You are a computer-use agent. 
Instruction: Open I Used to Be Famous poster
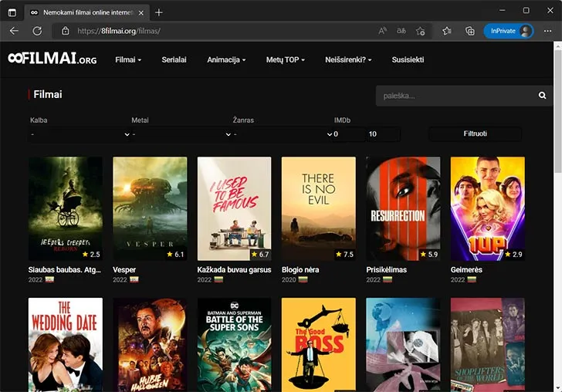click(x=235, y=208)
